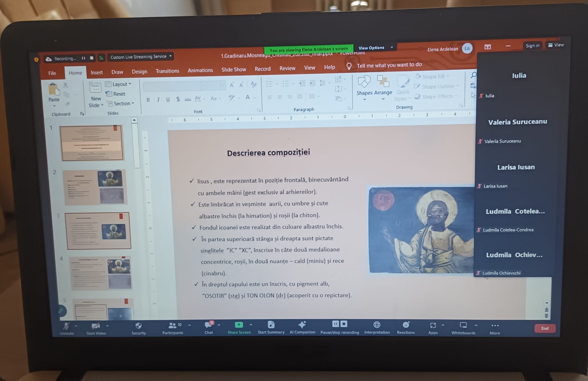Viewport: 588px width, 381px height.
Task: Open Custom Live Streaming Service dropdown
Action: (x=141, y=56)
